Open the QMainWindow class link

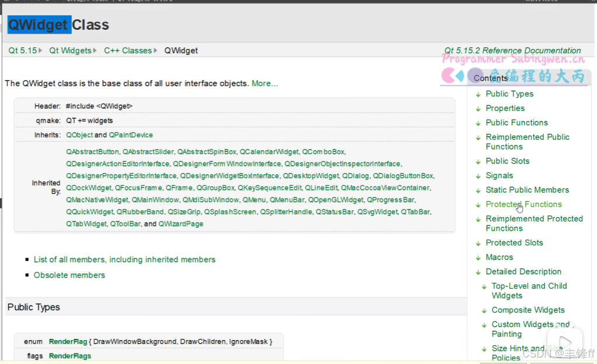(155, 200)
